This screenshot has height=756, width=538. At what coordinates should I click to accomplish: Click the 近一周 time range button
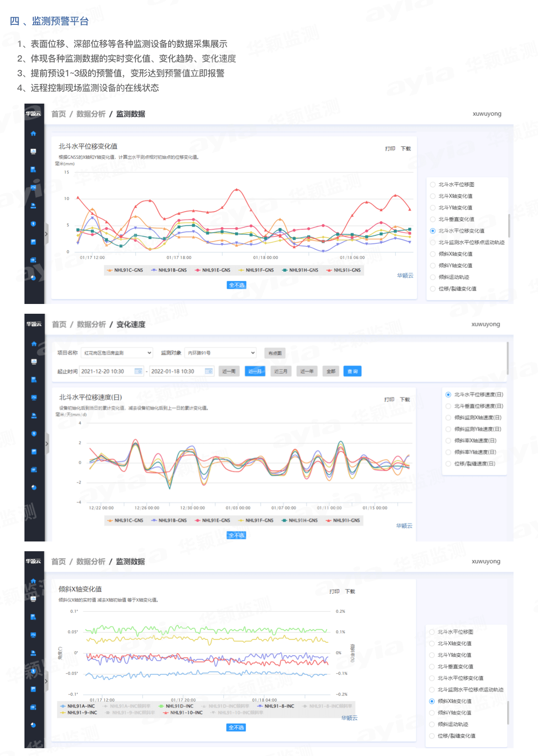coord(229,371)
